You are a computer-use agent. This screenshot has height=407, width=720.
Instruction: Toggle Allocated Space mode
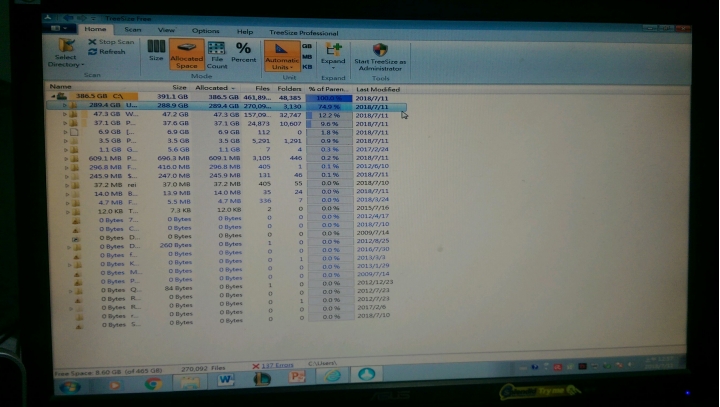tap(186, 55)
